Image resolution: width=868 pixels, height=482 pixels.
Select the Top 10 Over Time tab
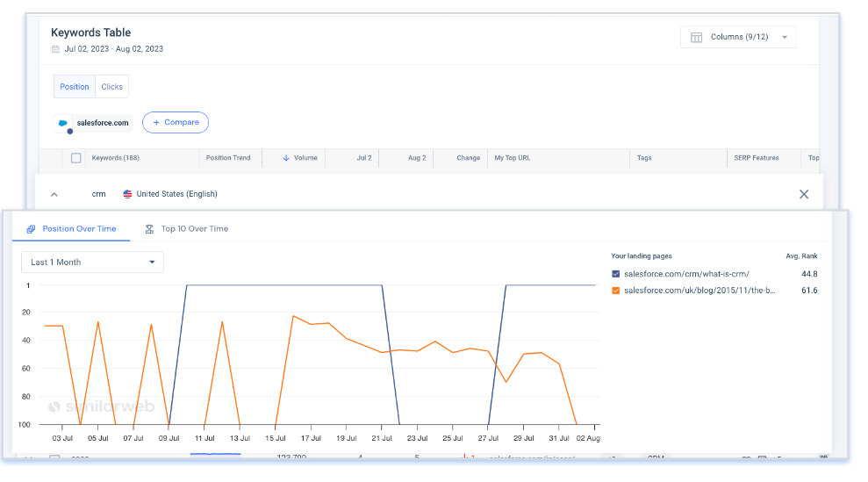point(194,229)
